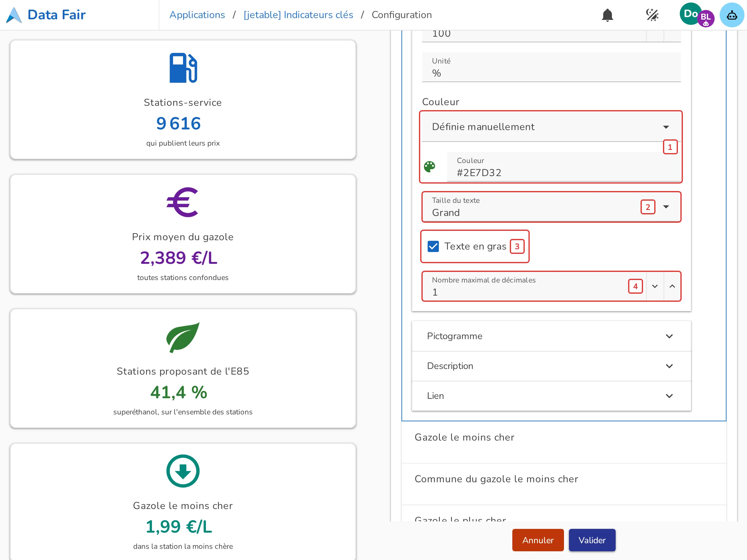Click the green leaf pictogram
This screenshot has height=560, width=747.
[183, 337]
